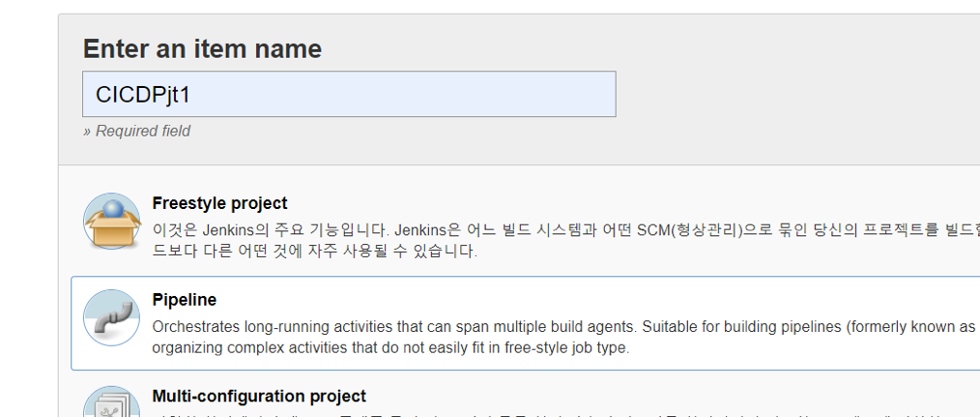This screenshot has height=417, width=980.
Task: Click the Required field hint text
Action: point(136,131)
